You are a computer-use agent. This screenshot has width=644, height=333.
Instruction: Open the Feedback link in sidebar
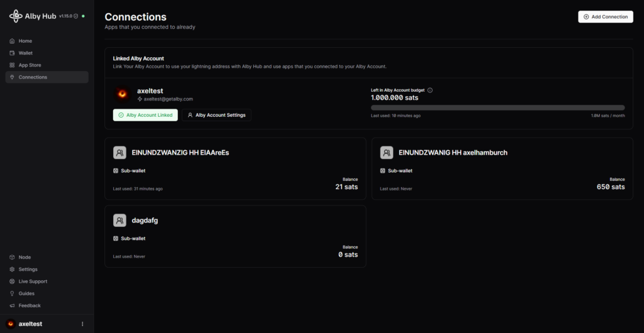30,305
